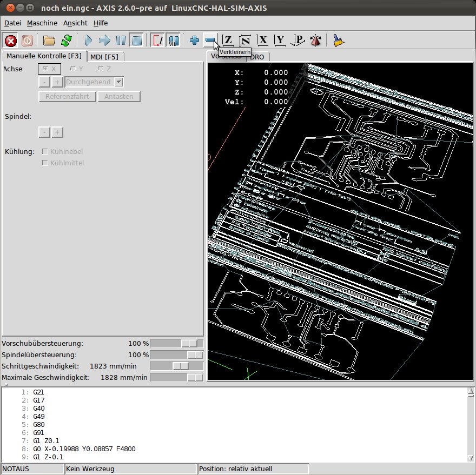
Task: Toggle machine power icon
Action: click(x=28, y=41)
